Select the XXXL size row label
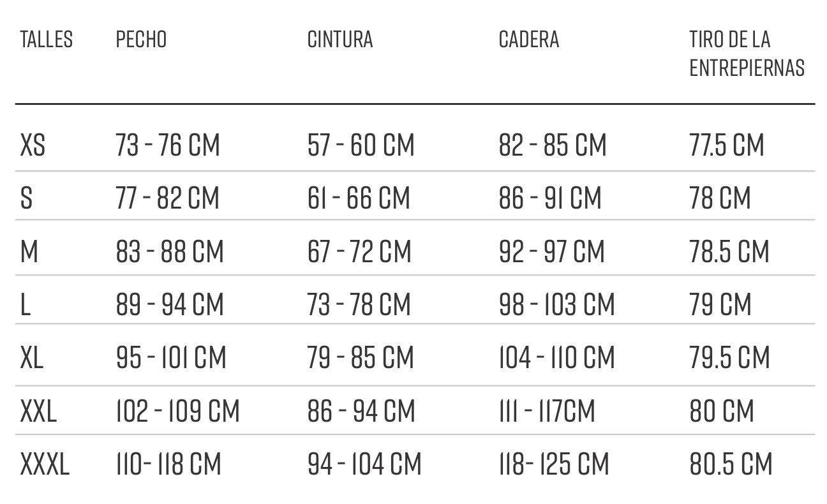Viewport: 827px width, 504px height. tap(45, 464)
